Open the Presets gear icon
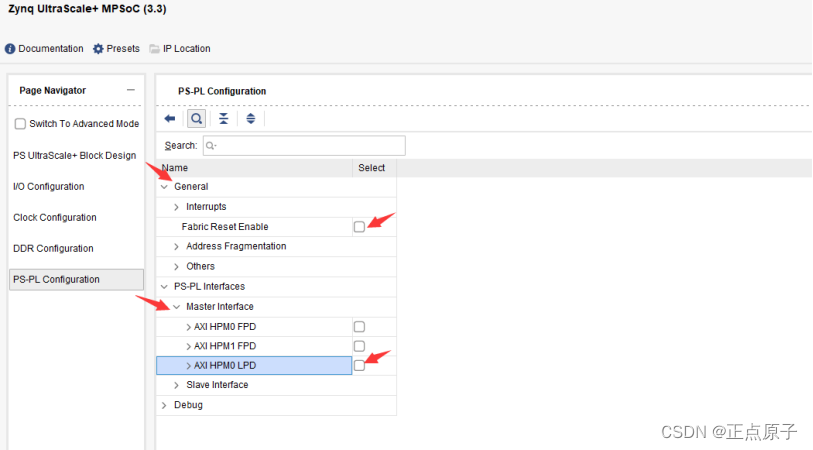This screenshot has height=450, width=813. tap(98, 48)
